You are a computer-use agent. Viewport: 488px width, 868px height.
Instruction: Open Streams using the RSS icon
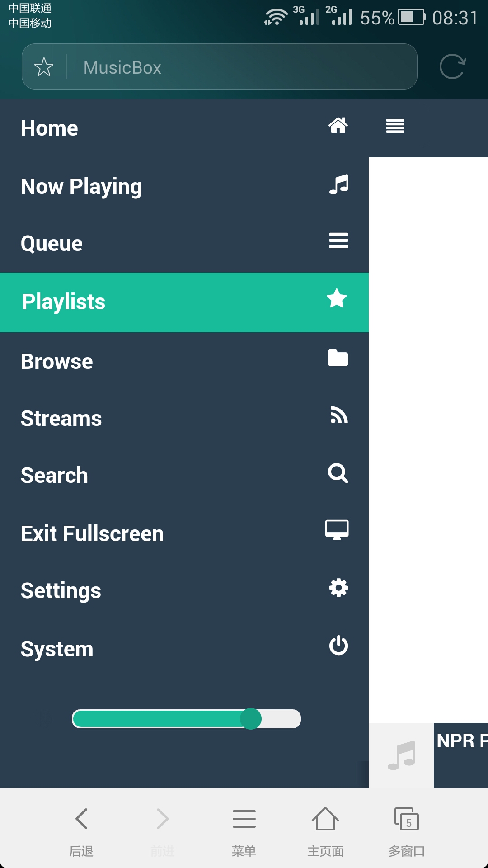click(x=339, y=415)
